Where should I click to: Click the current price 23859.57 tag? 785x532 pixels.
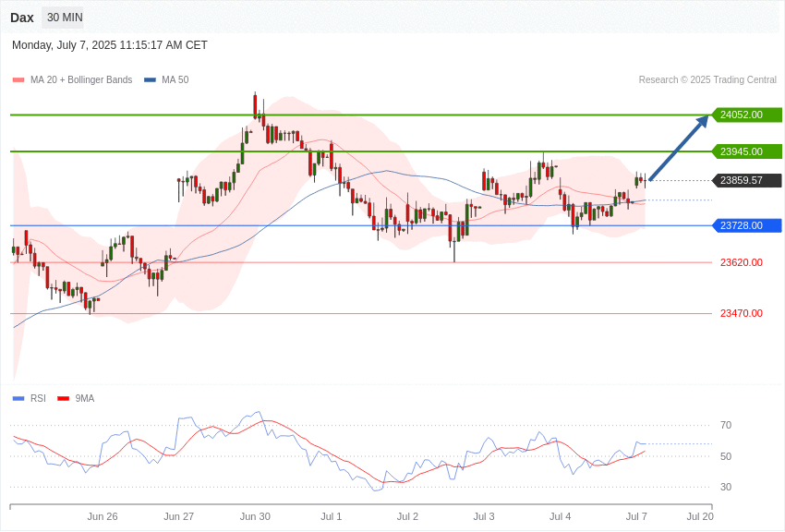click(x=746, y=180)
